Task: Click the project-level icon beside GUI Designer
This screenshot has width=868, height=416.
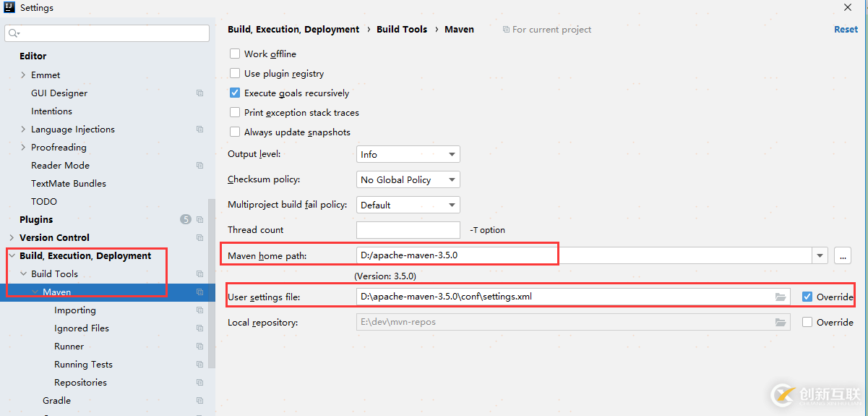Action: (x=199, y=93)
